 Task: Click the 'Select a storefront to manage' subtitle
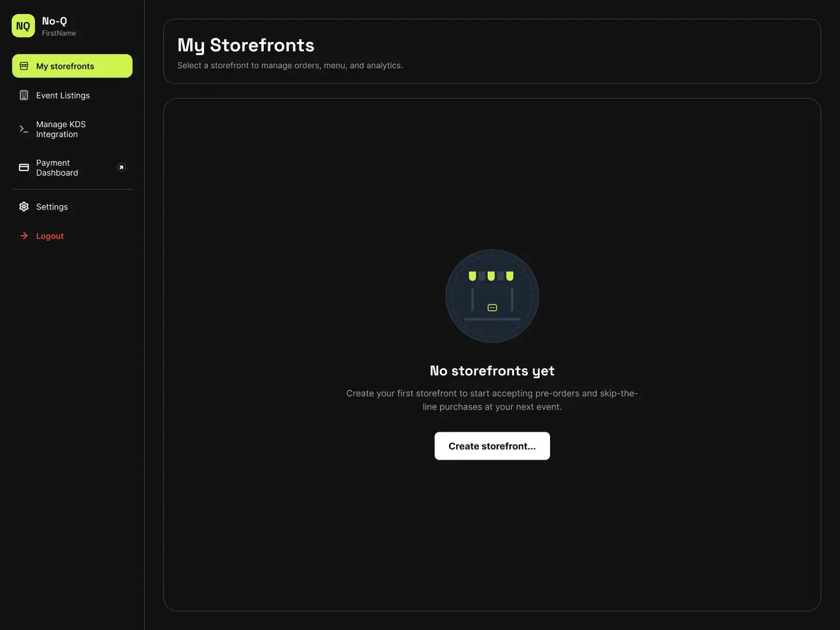(290, 65)
